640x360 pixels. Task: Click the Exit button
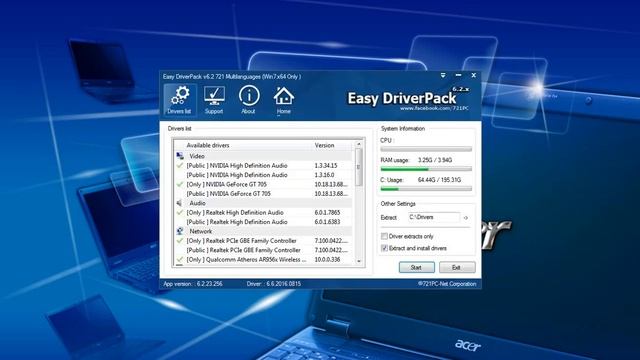[x=457, y=267]
